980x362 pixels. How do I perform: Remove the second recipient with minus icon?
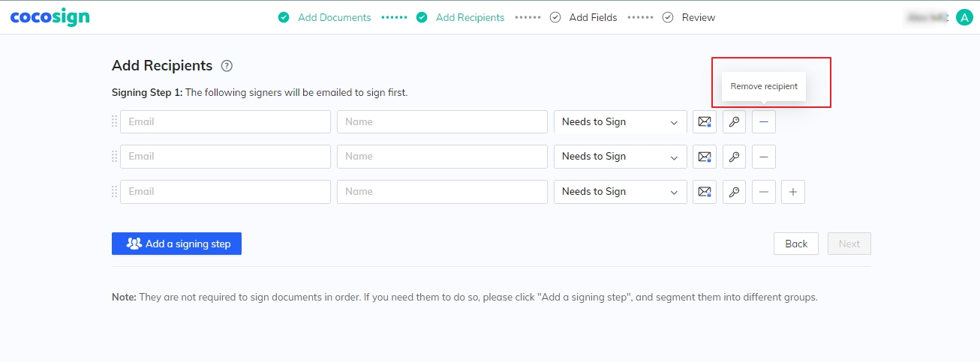[x=764, y=157]
